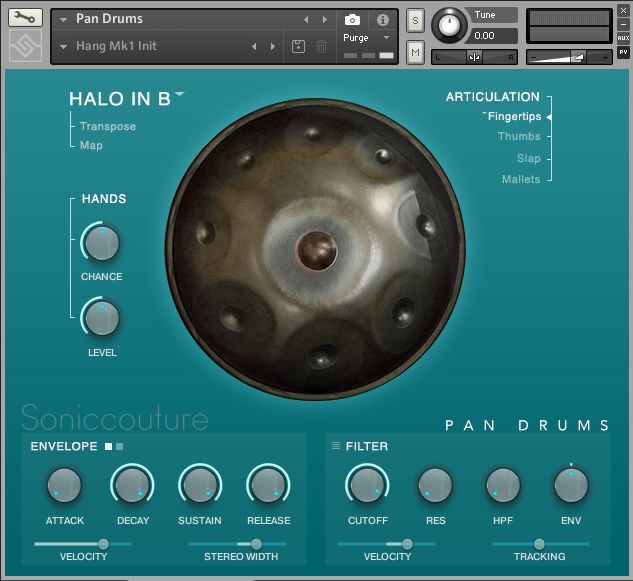
Task: Open the Fingertips articulation dropdown arrow
Action: 484,113
